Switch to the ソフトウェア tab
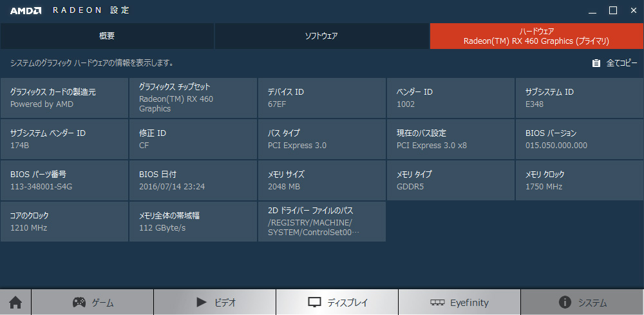This screenshot has width=644, height=315. (321, 36)
